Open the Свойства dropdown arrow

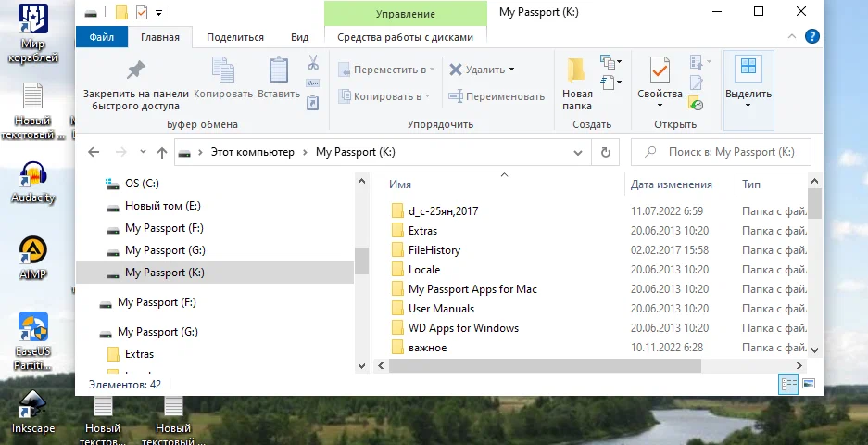pyautogui.click(x=660, y=106)
